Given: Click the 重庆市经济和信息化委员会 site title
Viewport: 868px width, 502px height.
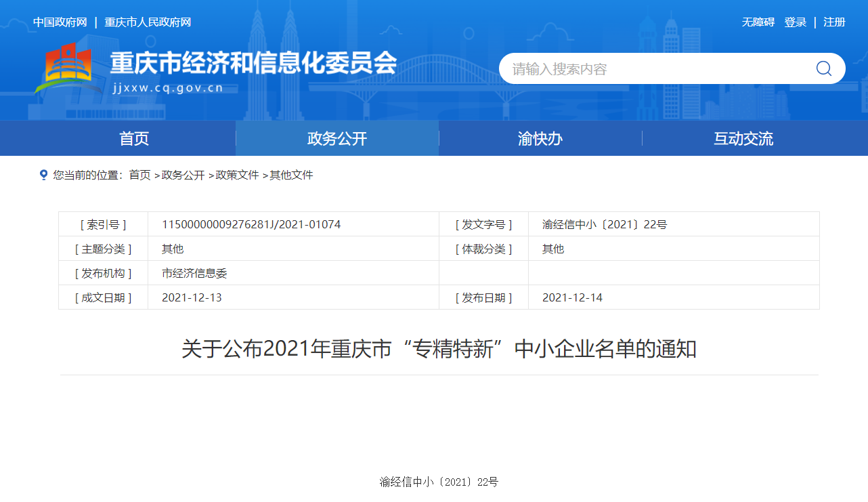Looking at the screenshot, I should pos(253,63).
